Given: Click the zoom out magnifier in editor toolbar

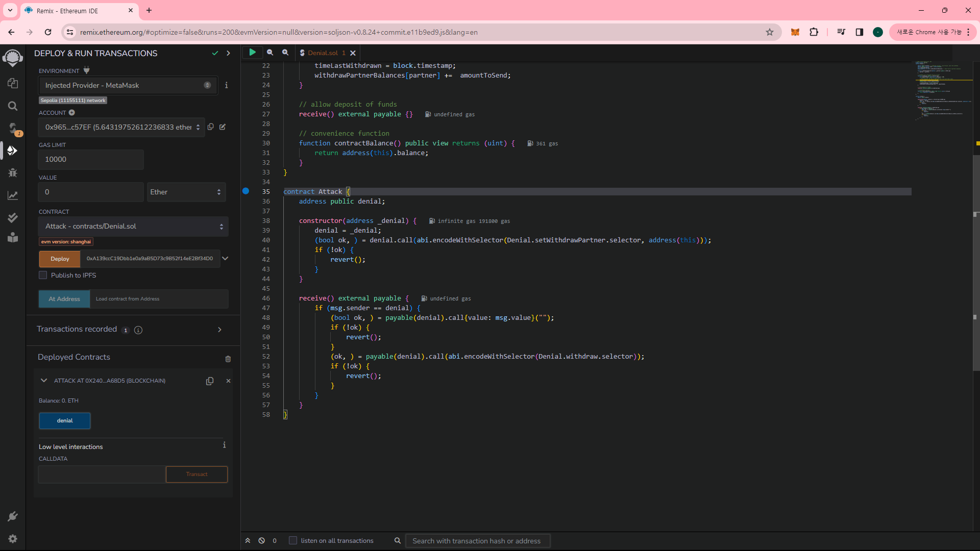Looking at the screenshot, I should [x=270, y=52].
